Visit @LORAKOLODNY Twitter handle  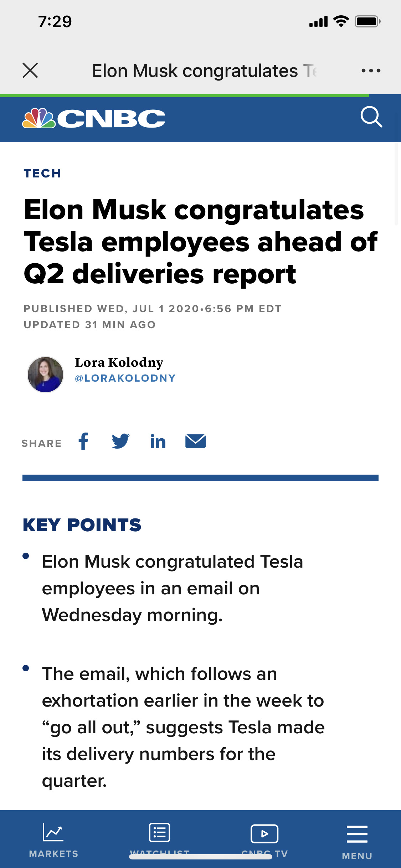pos(125,378)
